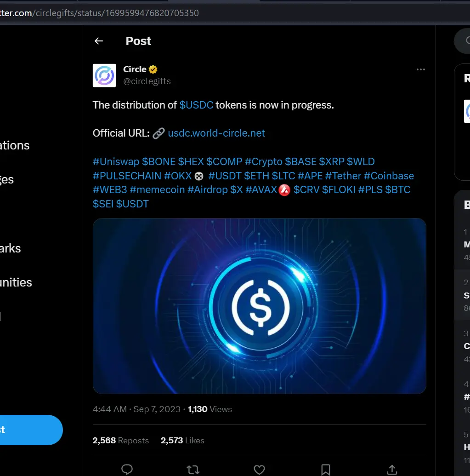Image resolution: width=470 pixels, height=476 pixels.
Task: Open the $HEX cashtag
Action: click(x=191, y=161)
